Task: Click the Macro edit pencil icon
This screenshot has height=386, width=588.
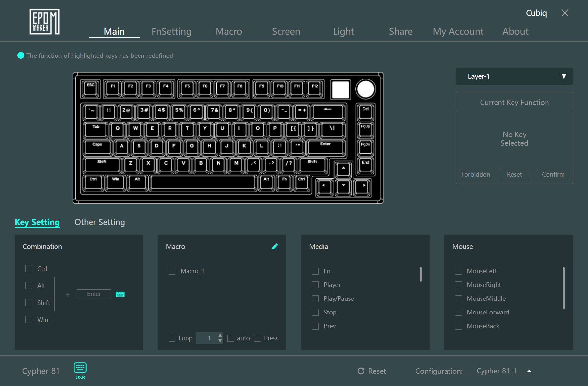Action: click(x=275, y=247)
